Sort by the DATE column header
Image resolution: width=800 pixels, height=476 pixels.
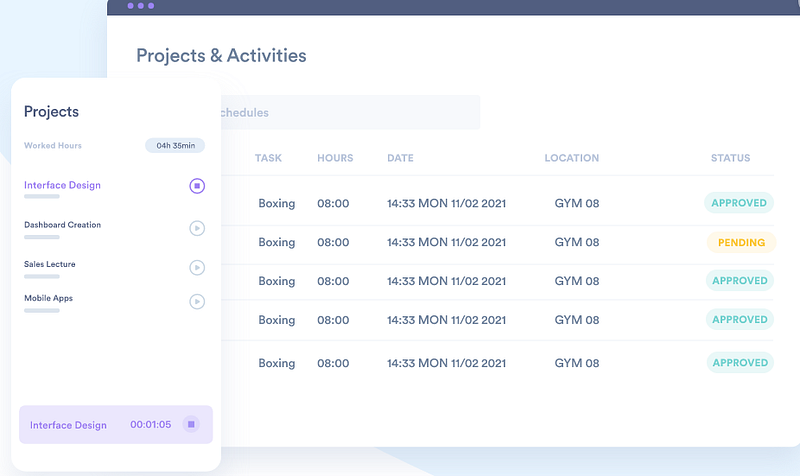pyautogui.click(x=401, y=158)
